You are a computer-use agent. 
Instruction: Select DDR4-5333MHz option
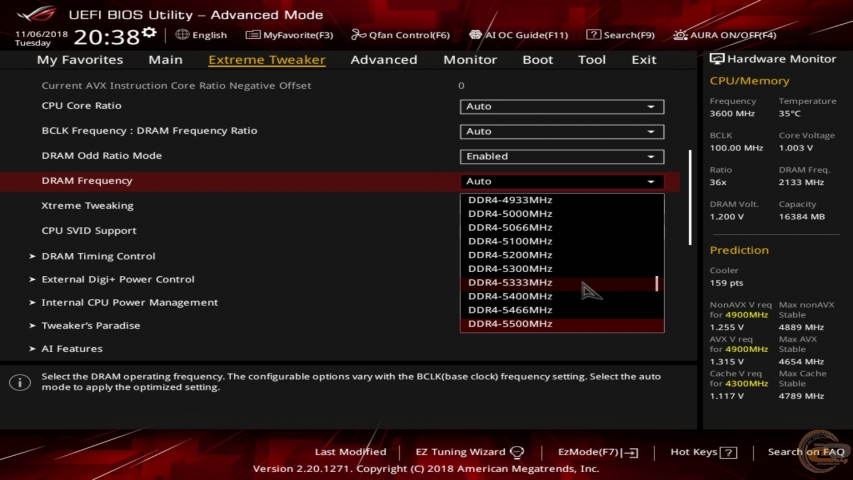coord(561,282)
